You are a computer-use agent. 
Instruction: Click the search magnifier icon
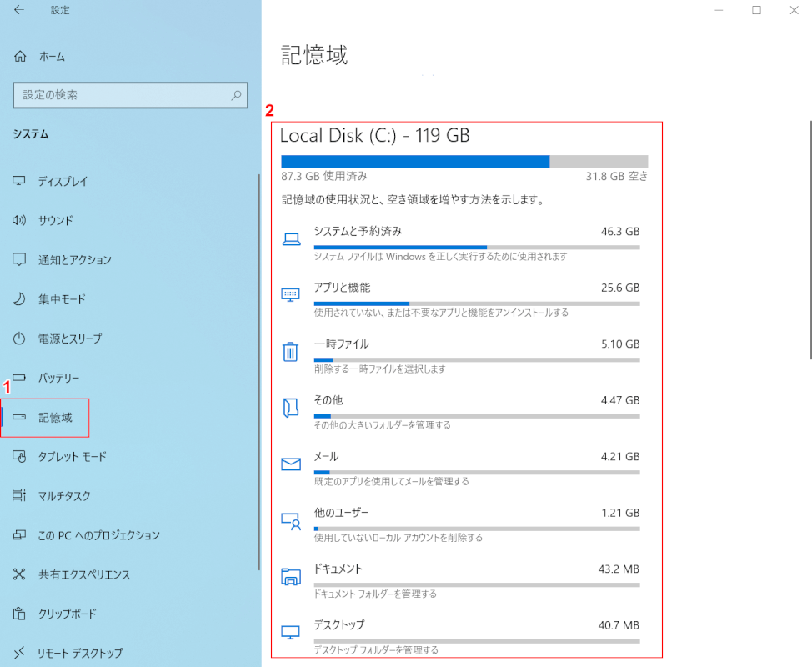[x=236, y=96]
